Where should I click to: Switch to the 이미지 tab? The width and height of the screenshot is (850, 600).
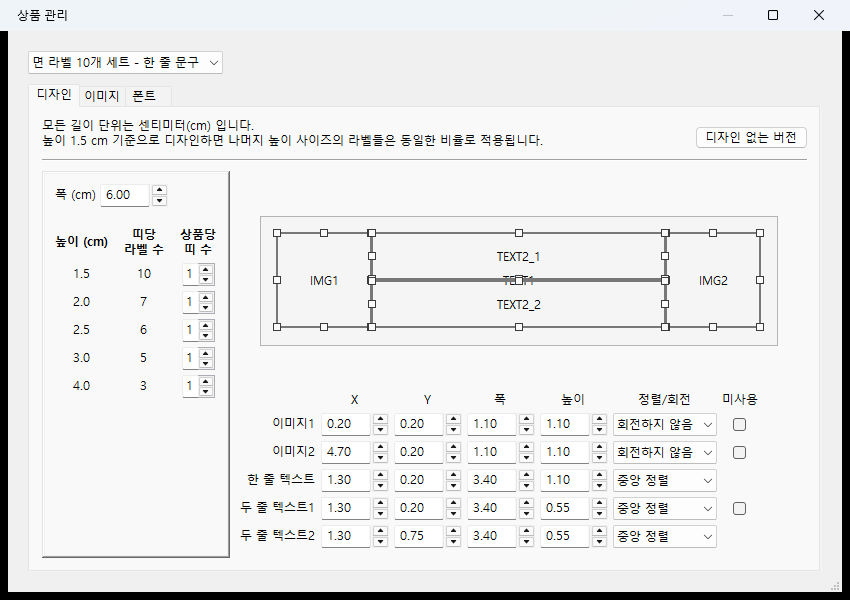[x=102, y=96]
